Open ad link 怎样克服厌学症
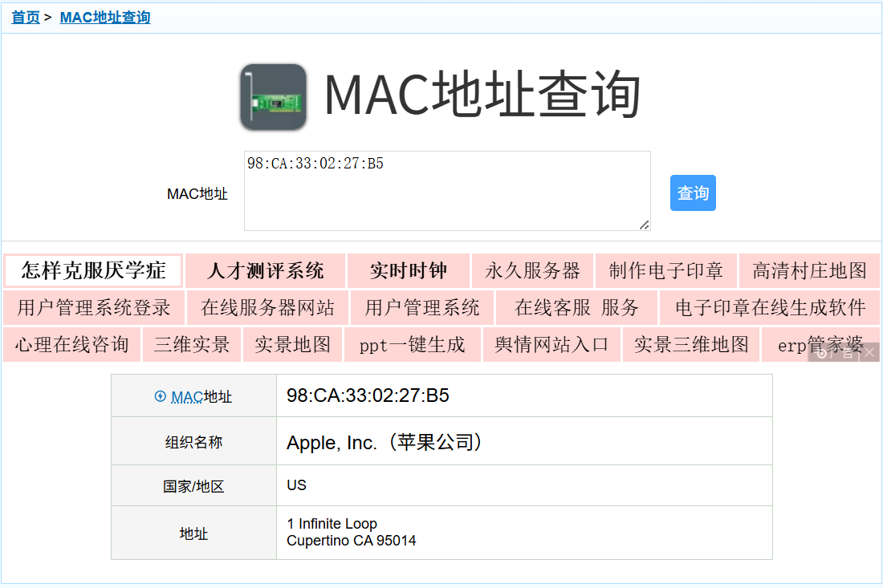 point(93,270)
